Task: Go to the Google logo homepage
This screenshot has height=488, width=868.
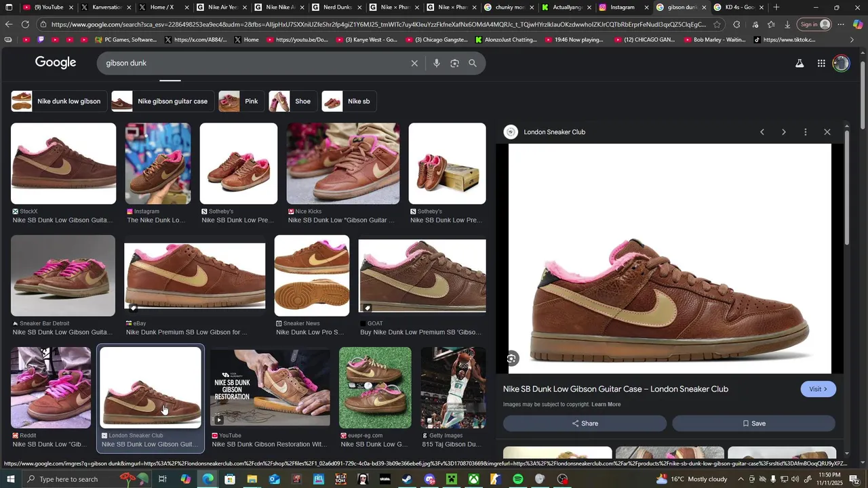Action: (x=56, y=62)
